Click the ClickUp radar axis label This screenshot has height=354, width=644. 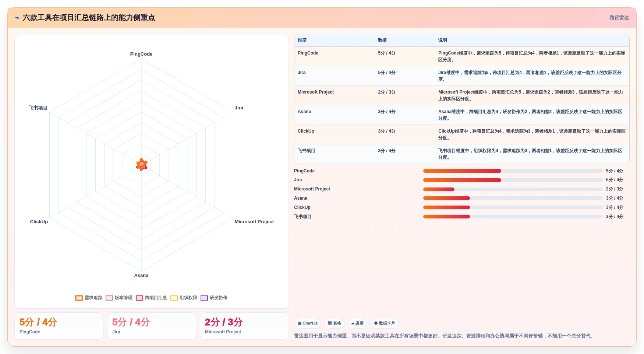pyautogui.click(x=39, y=222)
